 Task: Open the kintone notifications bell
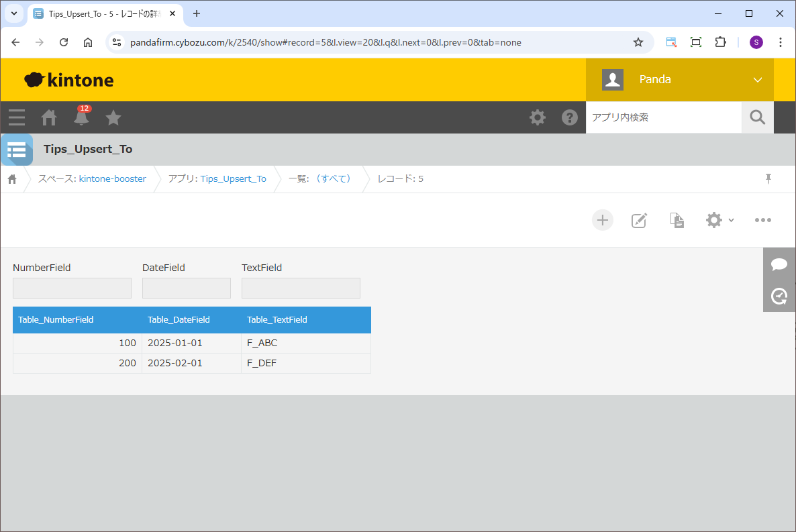coord(81,117)
